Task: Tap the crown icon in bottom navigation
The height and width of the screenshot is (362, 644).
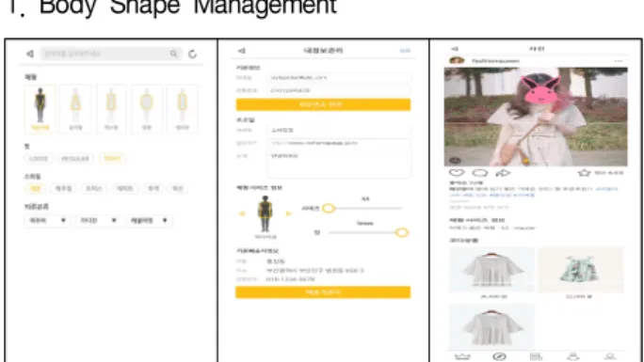Action: [462, 356]
